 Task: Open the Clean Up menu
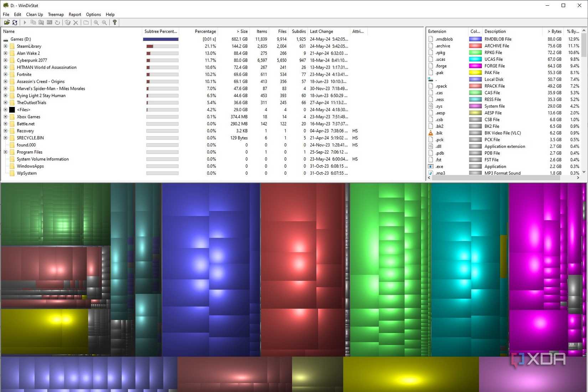[x=35, y=15]
